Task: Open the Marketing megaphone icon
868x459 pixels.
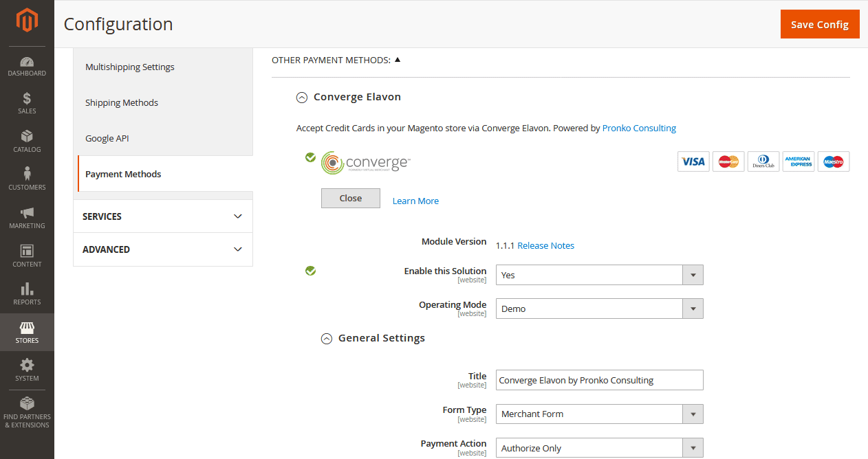Action: 27,214
